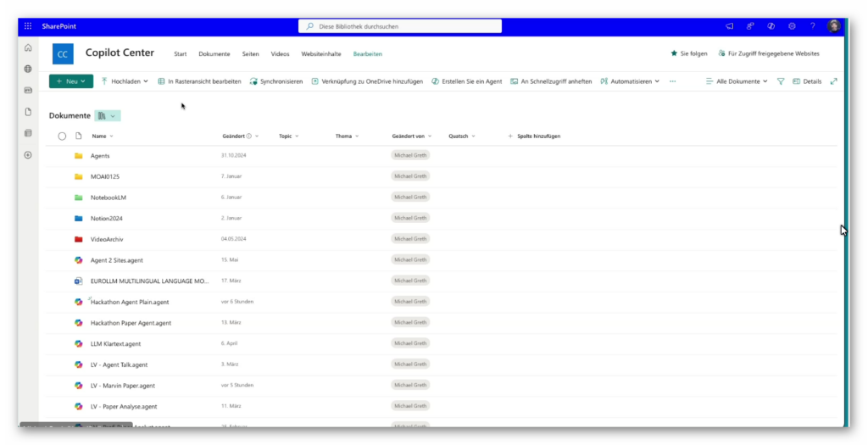This screenshot has width=868, height=445.
Task: Open the lists icon in left rail
Action: pyautogui.click(x=28, y=133)
